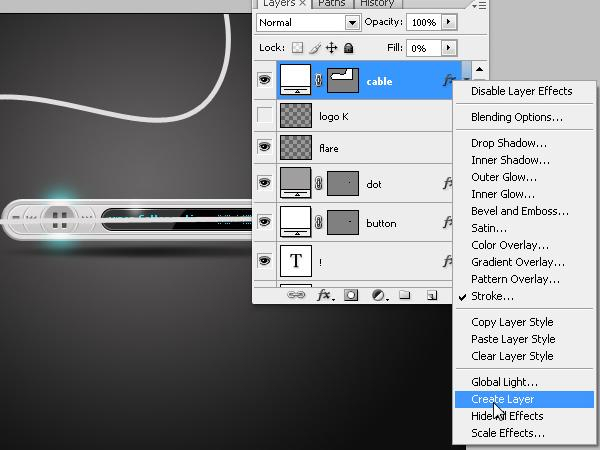Open the Normal blend mode dropdown
Viewport: 600px width, 450px height.
coord(308,23)
